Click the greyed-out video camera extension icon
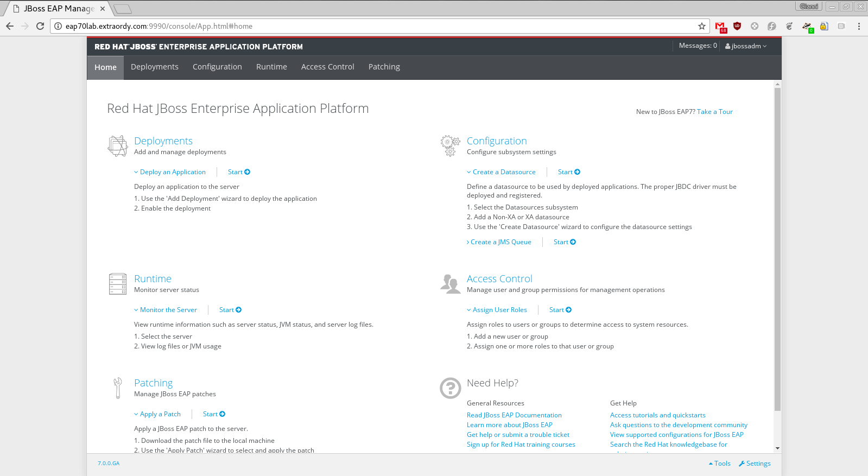 pyautogui.click(x=841, y=26)
